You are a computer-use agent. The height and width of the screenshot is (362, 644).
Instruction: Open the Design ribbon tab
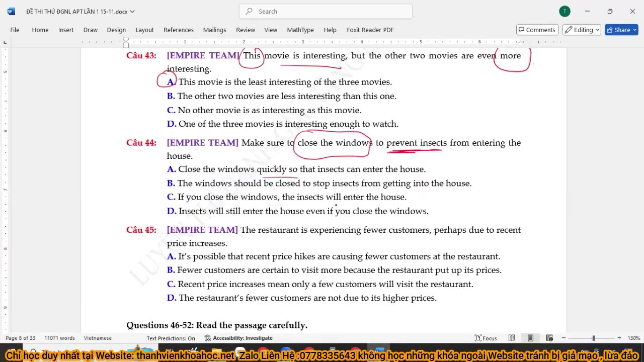116,30
